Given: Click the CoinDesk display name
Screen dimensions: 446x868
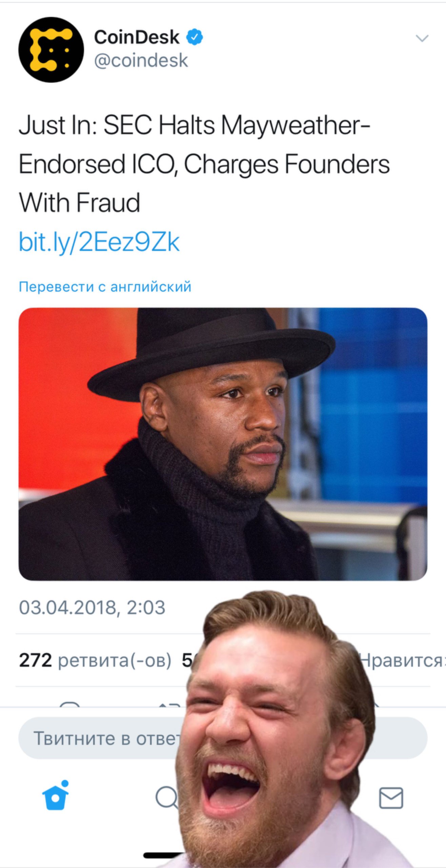Looking at the screenshot, I should [137, 37].
